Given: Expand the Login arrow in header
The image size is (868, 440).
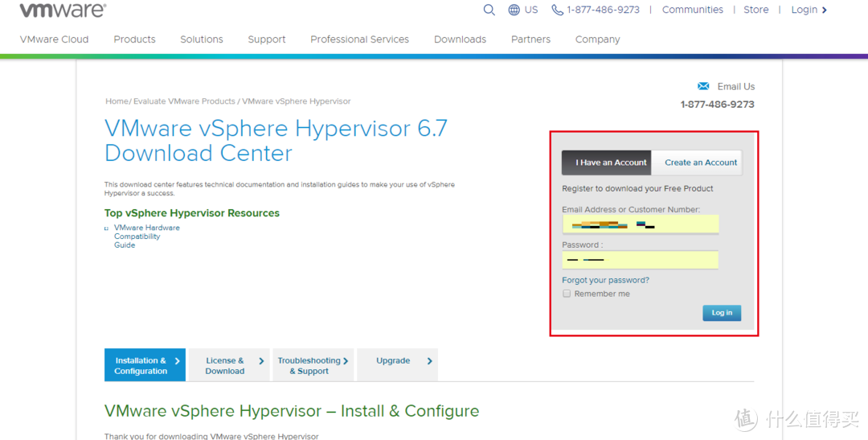Looking at the screenshot, I should click(x=825, y=10).
